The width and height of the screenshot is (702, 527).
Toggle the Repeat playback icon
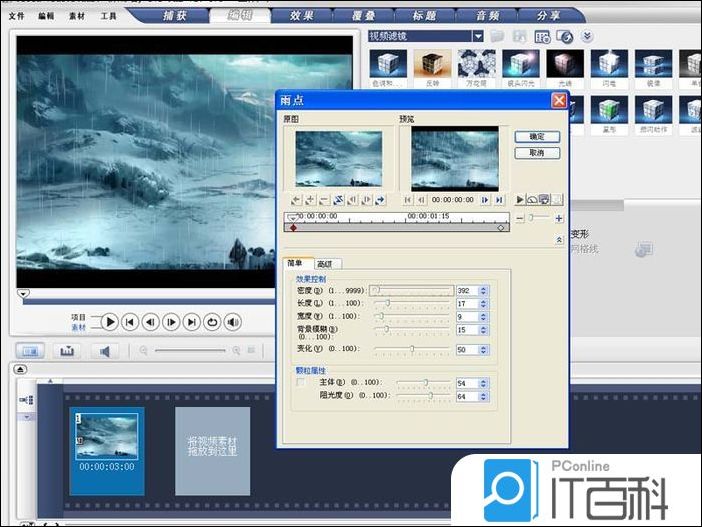(x=212, y=322)
